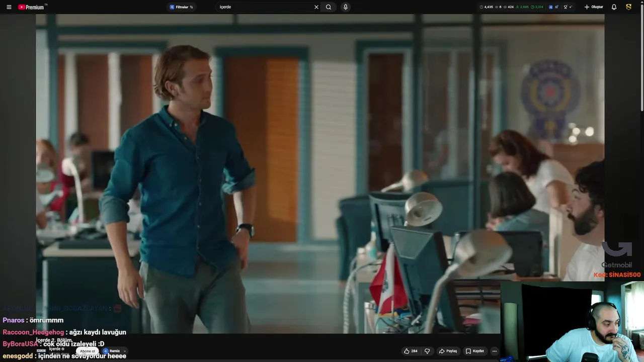Open the YouTube hamburger guide menu
The height and width of the screenshot is (362, 644).
click(x=9, y=7)
